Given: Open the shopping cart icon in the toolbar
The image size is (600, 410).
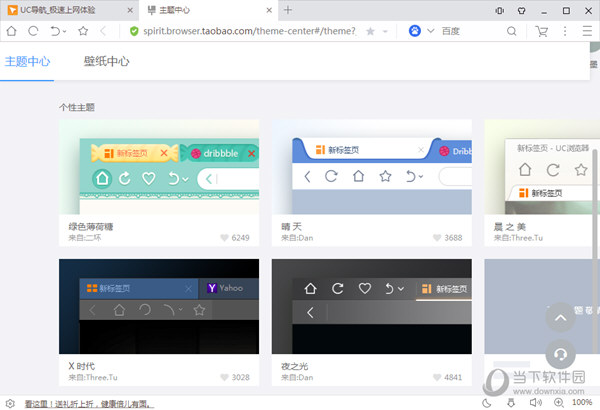Looking at the screenshot, I should pos(542,31).
